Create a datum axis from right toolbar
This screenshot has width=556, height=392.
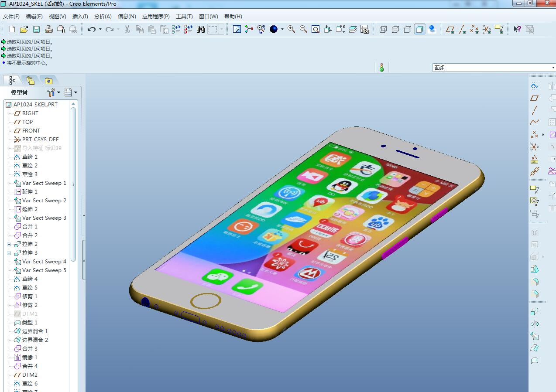point(534,110)
